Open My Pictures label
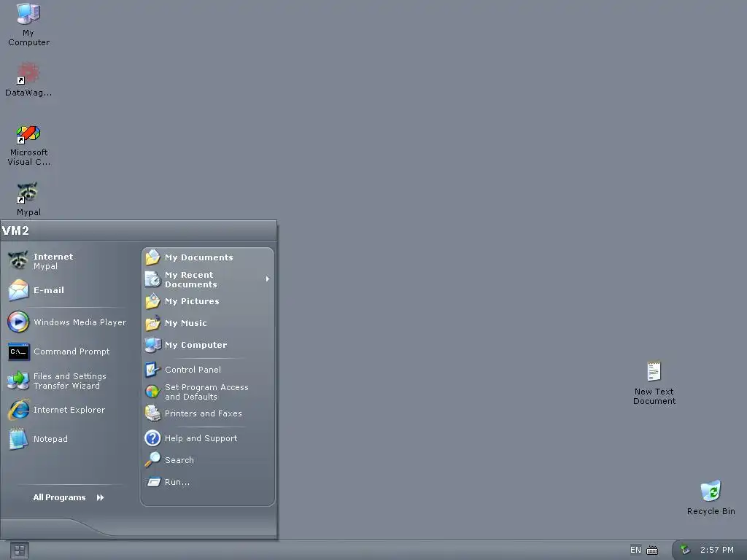 tap(192, 301)
